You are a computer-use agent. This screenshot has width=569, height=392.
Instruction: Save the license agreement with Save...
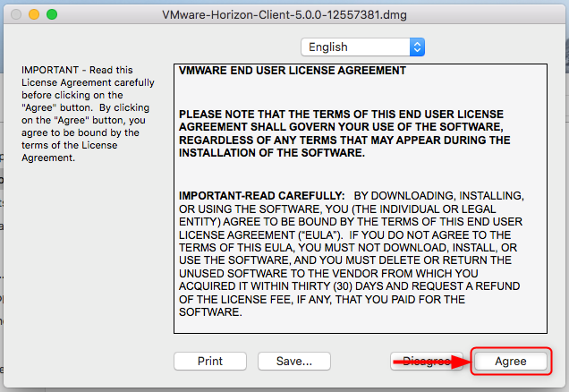point(294,362)
